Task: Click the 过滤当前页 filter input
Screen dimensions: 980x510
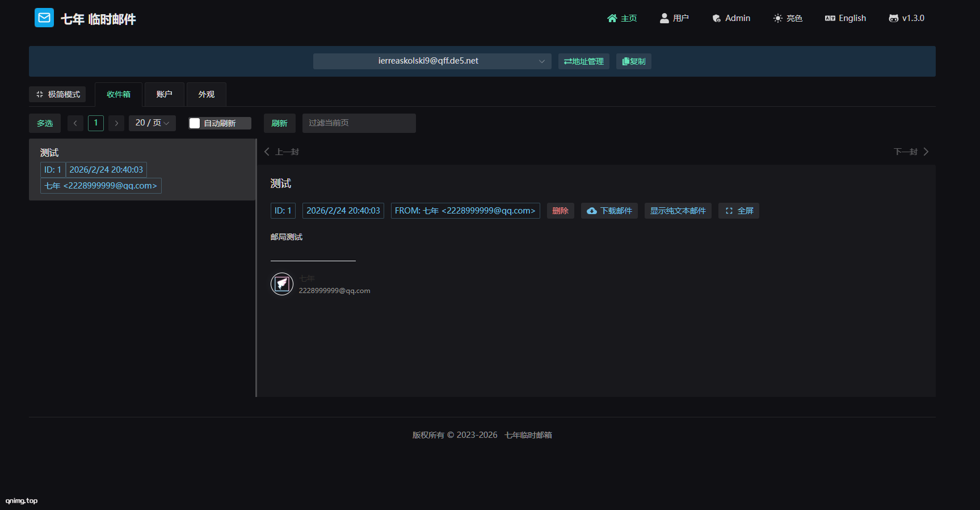Action: [x=359, y=123]
